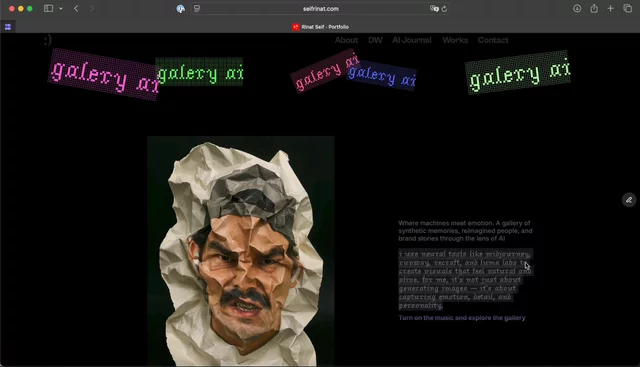This screenshot has width=640, height=367.
Task: Click the highlighted neural tools paragraph
Action: click(465, 280)
